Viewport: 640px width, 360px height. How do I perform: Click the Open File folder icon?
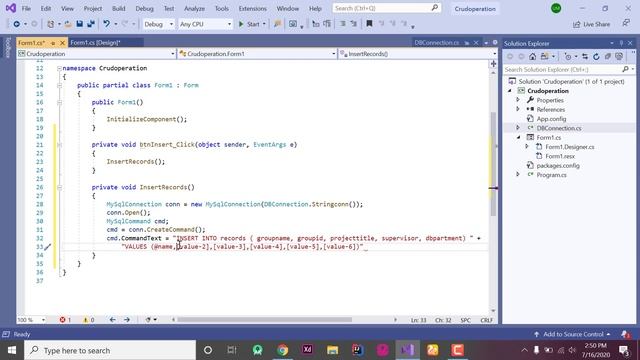(68, 24)
